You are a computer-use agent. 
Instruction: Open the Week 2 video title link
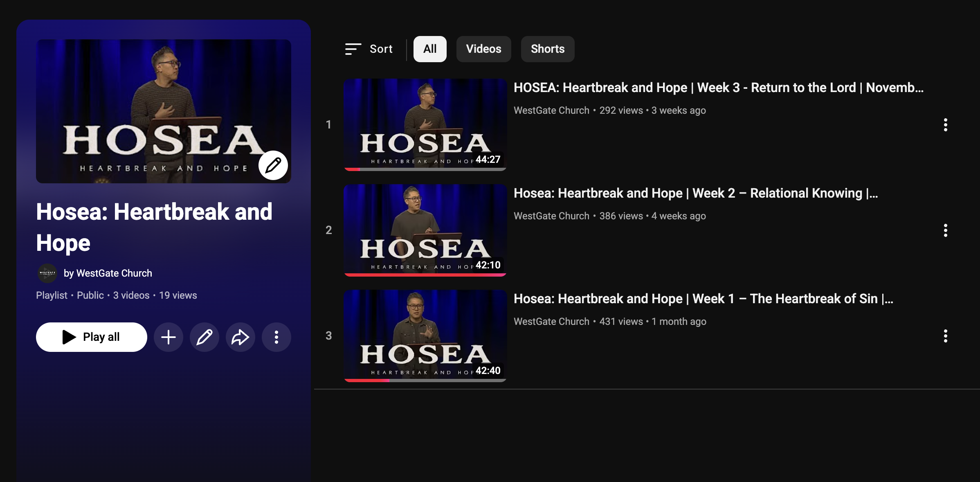point(696,193)
